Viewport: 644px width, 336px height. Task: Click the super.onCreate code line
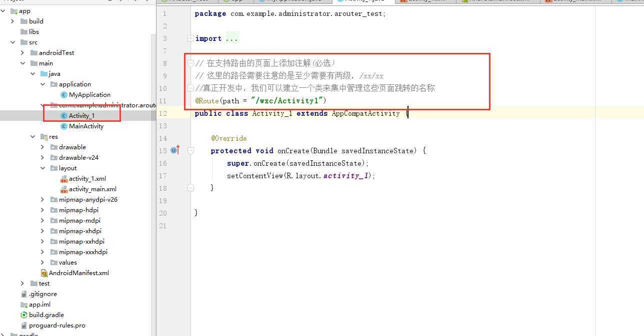click(x=297, y=163)
